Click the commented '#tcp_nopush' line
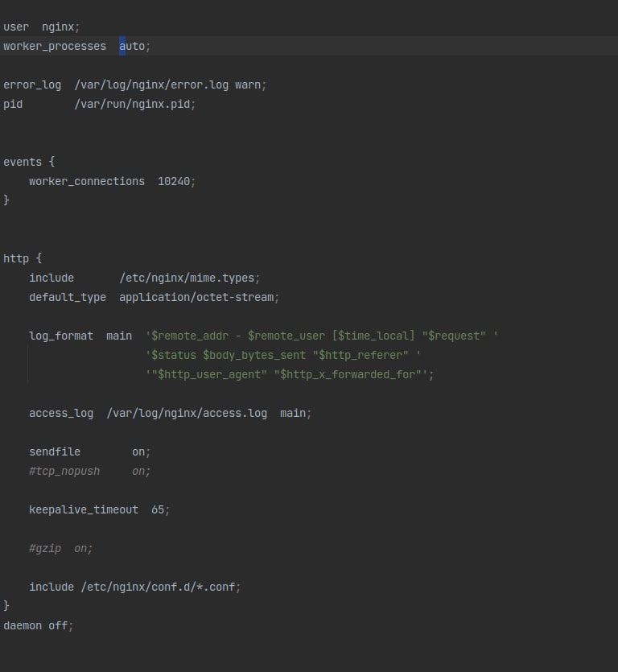The height and width of the screenshot is (672, 618). tap(90, 472)
